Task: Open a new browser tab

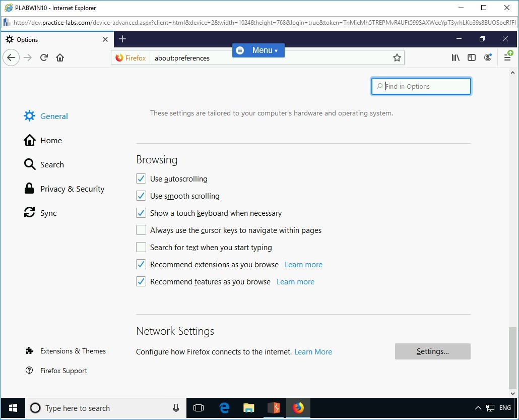Action: click(x=122, y=39)
